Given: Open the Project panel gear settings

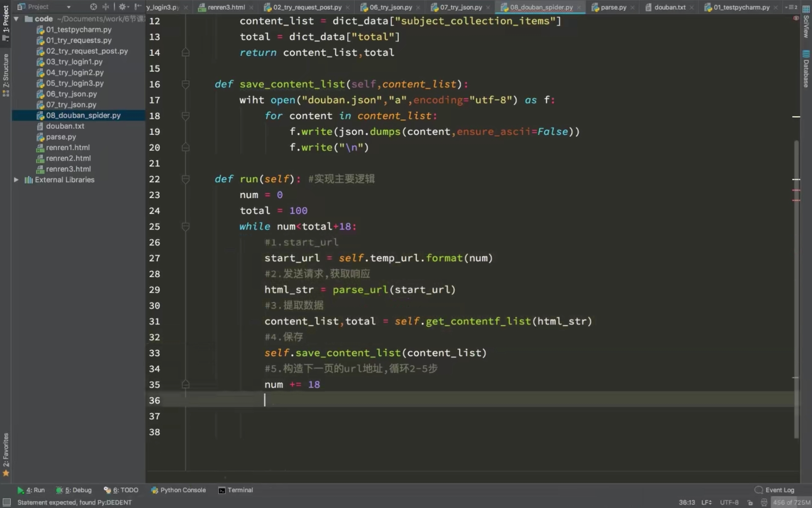Looking at the screenshot, I should pos(123,7).
